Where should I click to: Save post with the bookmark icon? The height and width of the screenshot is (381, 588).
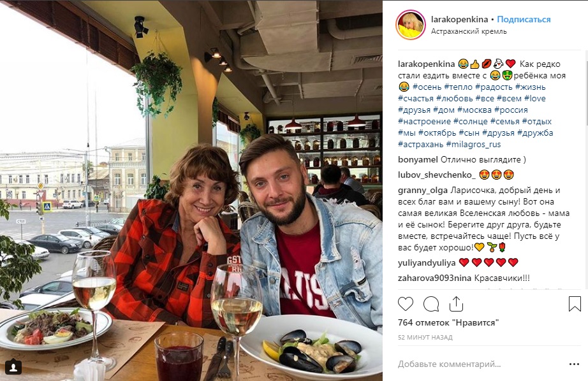575,304
